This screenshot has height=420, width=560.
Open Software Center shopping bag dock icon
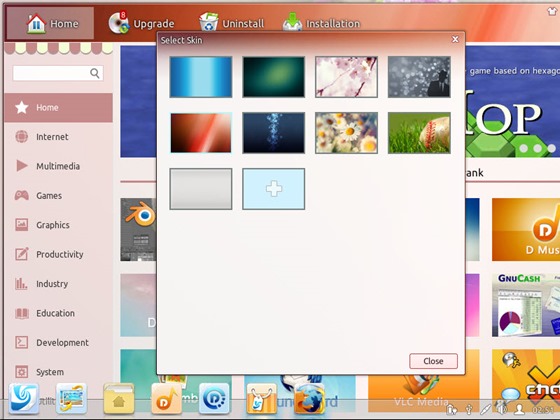click(261, 398)
